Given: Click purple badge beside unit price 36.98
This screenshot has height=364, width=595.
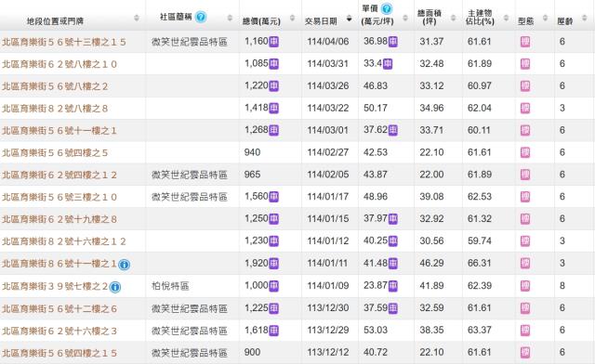Looking at the screenshot, I should click(392, 42).
